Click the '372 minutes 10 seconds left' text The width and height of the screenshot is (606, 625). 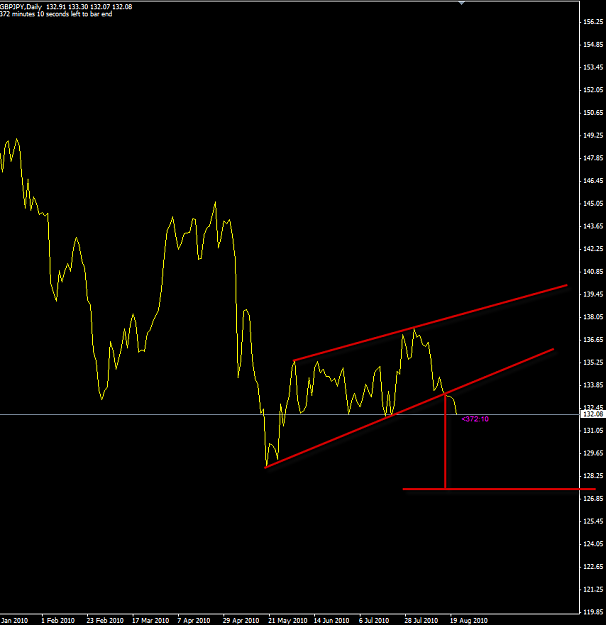(x=56, y=14)
